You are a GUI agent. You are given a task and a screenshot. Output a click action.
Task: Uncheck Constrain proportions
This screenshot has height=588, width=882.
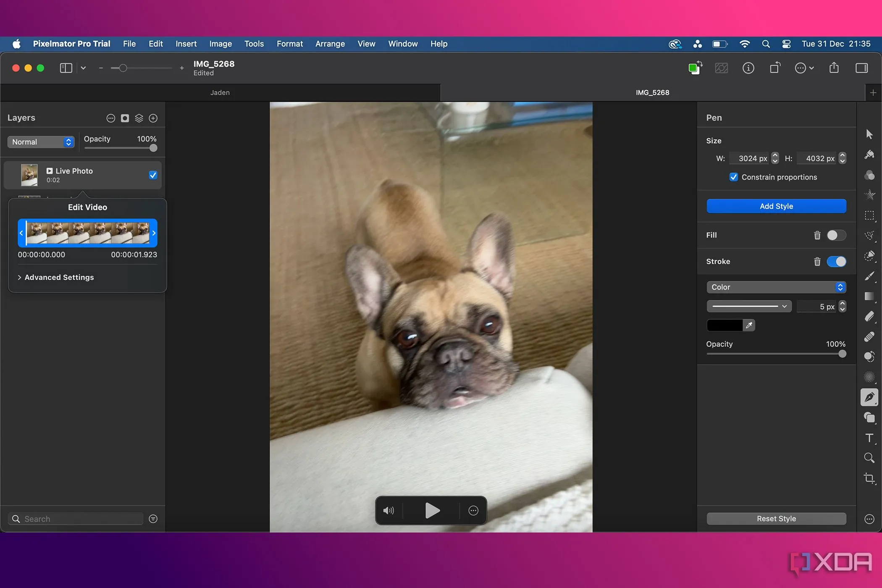point(733,177)
